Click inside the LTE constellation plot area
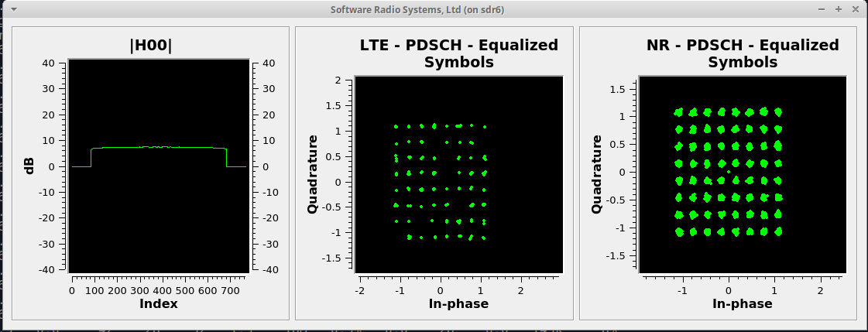This screenshot has height=332, width=868. coord(459,174)
